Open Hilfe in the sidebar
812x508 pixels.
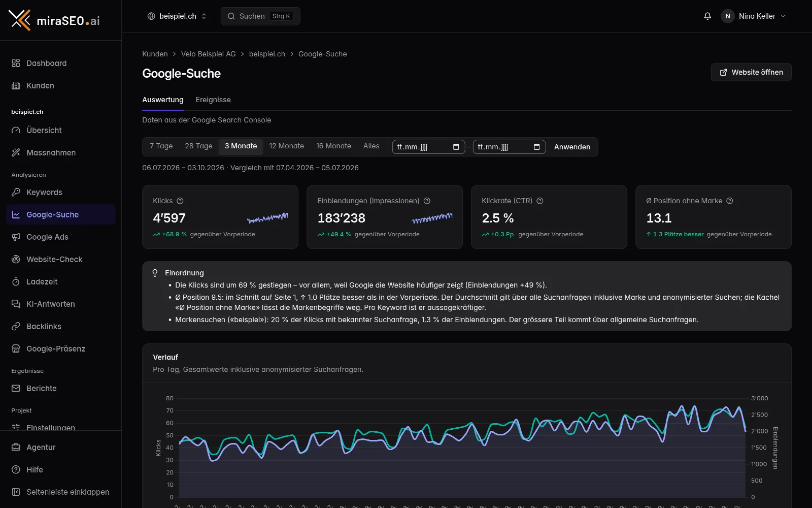[61, 469]
